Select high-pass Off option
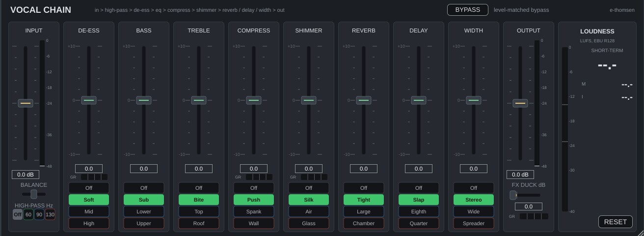The image size is (644, 236). tap(18, 214)
